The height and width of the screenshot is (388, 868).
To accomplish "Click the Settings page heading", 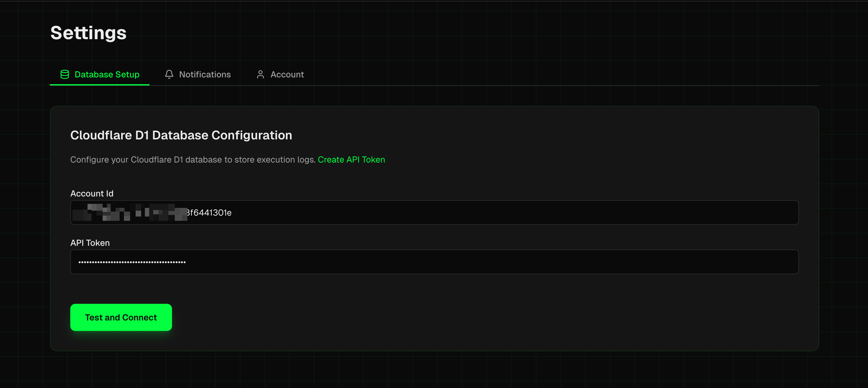I will point(88,33).
